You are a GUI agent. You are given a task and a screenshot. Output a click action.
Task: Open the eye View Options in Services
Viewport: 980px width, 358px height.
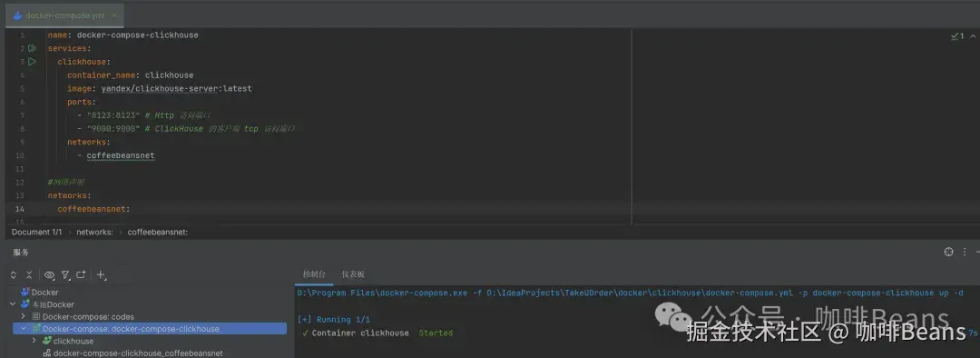pos(49,274)
